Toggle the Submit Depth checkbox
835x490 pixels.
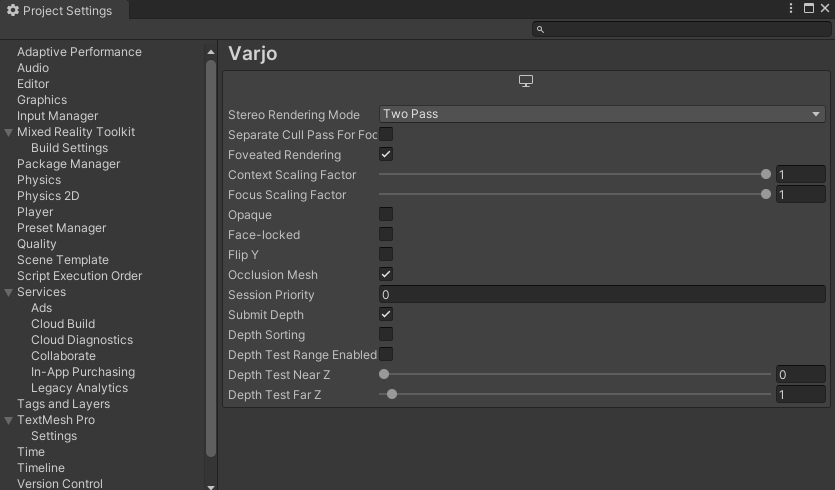386,314
